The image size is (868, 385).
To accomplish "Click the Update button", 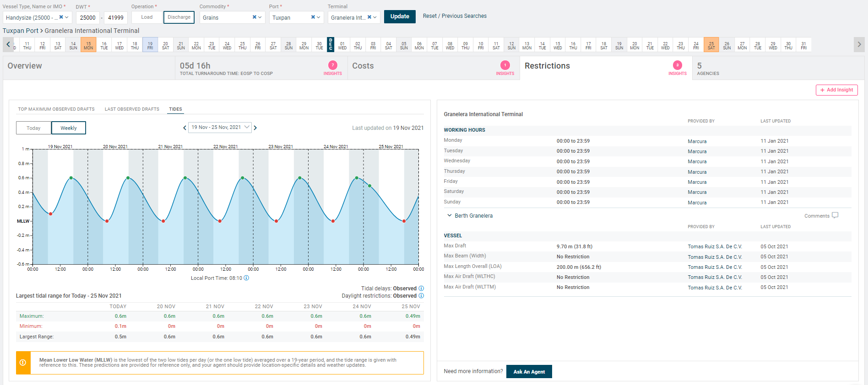I will click(400, 16).
